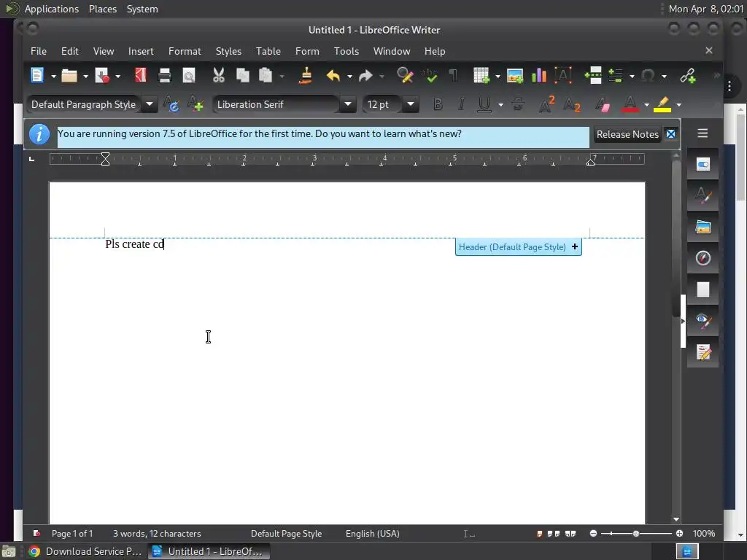This screenshot has width=747, height=560.
Task: Open the Insert menu
Action: point(141,51)
